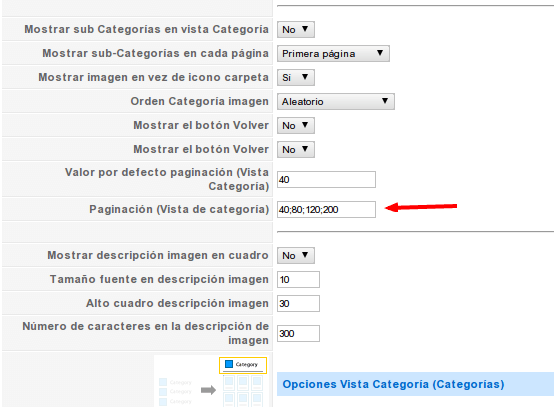554x407 pixels.
Task: Expand the 'Aleatorio' order dropdown
Action: tap(336, 102)
